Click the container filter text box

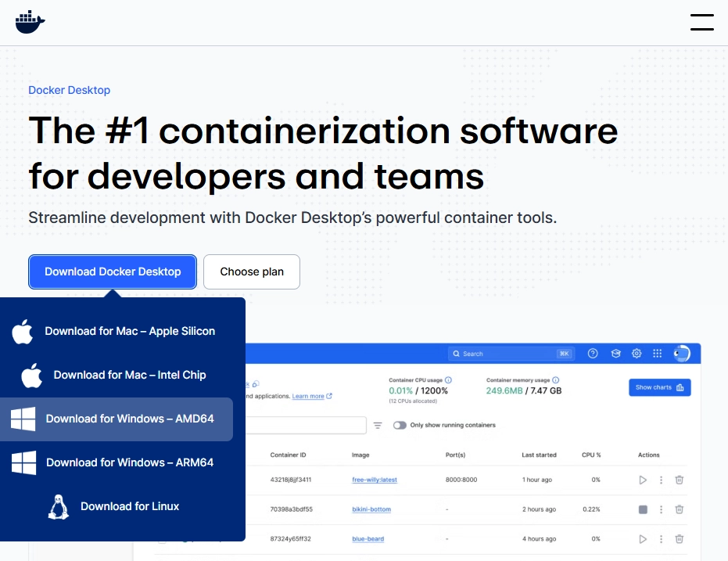point(306,425)
